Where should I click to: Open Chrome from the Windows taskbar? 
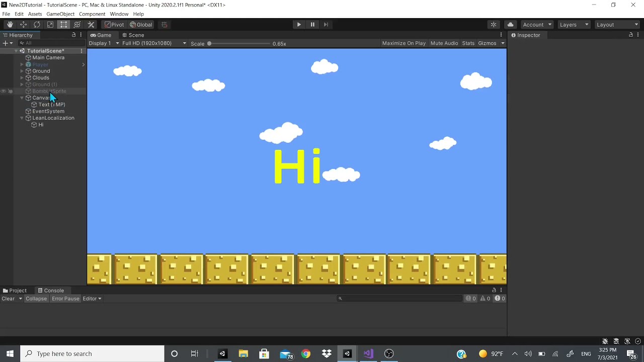point(305,353)
